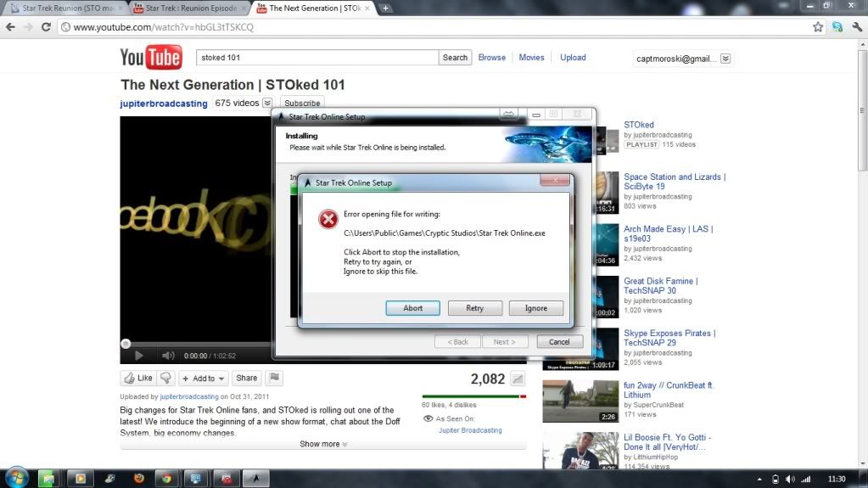Flag the video with the flag icon
The image size is (868, 488).
tap(274, 379)
